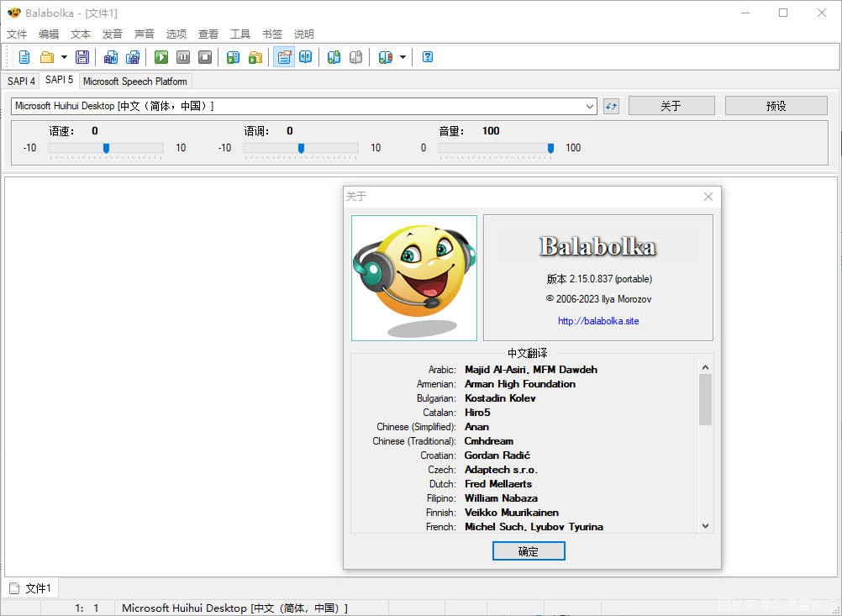The width and height of the screenshot is (842, 616).
Task: Select the SAPI 5 tab
Action: pos(59,80)
